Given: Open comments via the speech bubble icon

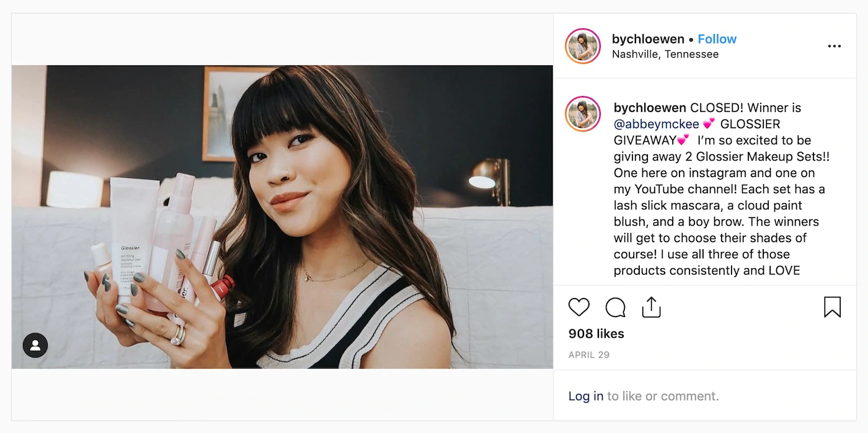Looking at the screenshot, I should click(x=615, y=307).
